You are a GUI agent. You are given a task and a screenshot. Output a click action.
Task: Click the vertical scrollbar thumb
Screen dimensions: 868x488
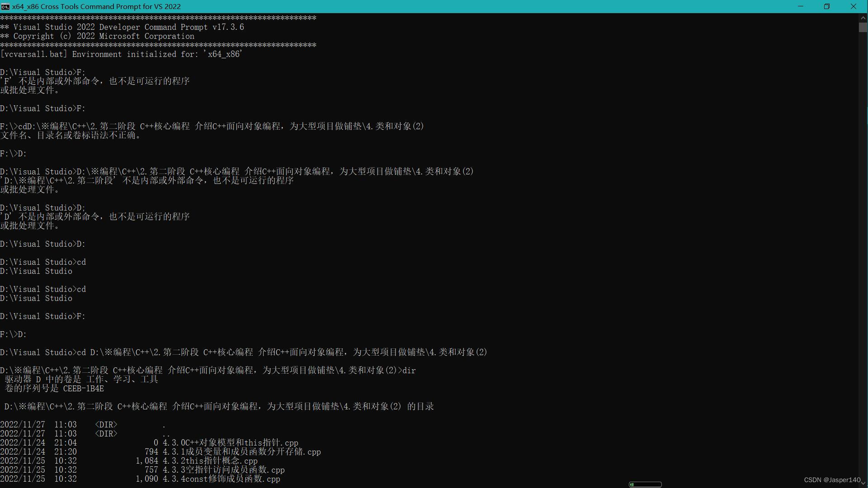click(x=863, y=27)
